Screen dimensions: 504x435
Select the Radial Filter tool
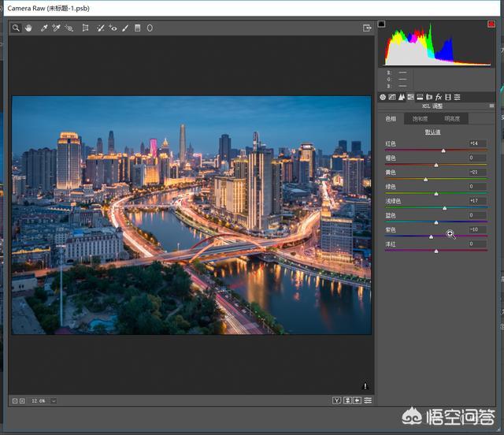(x=150, y=28)
